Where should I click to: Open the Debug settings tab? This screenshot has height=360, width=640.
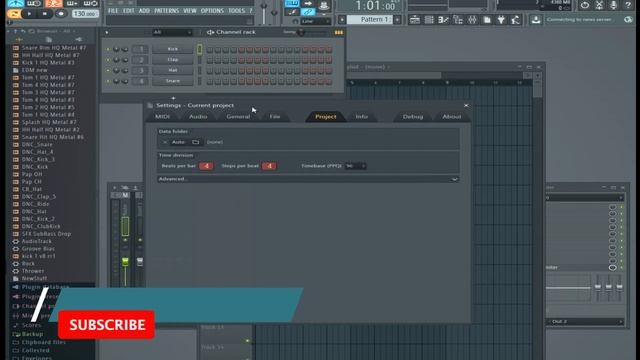[x=413, y=117]
